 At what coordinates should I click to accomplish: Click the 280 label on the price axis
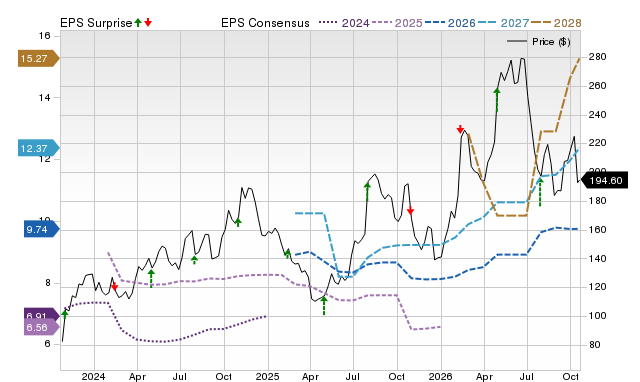(x=597, y=57)
